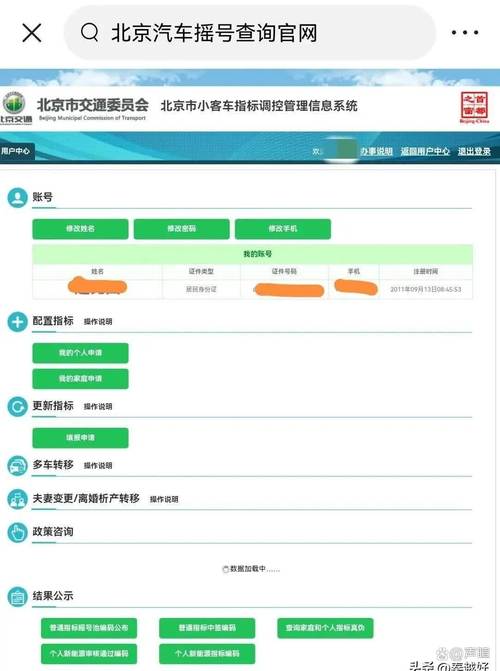This screenshot has width=500, height=671.
Task: Click the 普通指标中签编码 button
Action: click(x=207, y=628)
